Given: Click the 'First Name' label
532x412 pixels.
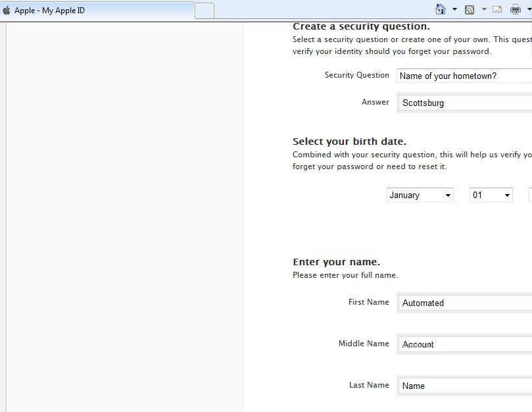Looking at the screenshot, I should point(369,302).
